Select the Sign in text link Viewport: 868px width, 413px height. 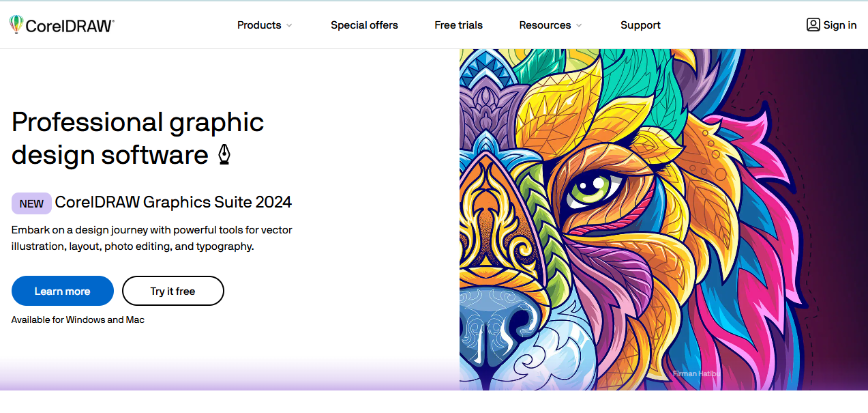pyautogui.click(x=840, y=25)
